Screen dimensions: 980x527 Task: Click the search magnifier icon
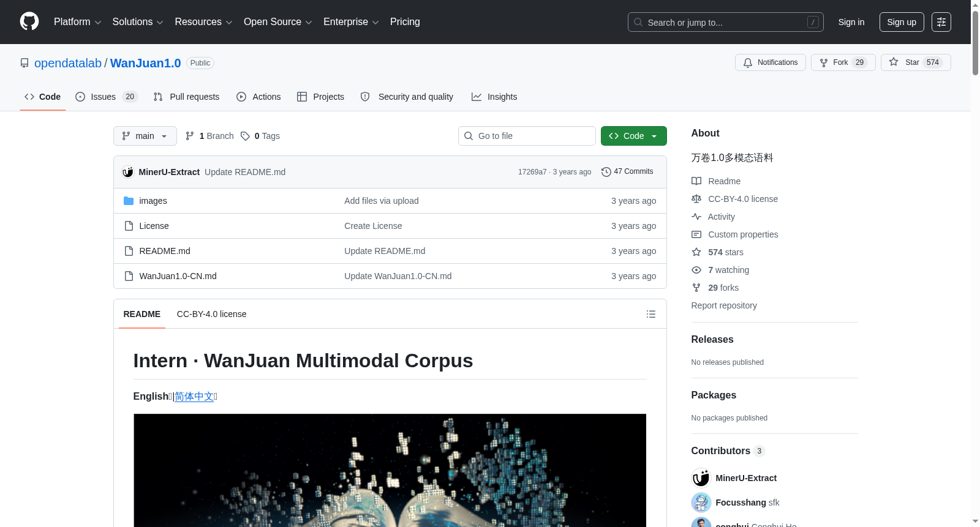[x=638, y=22]
